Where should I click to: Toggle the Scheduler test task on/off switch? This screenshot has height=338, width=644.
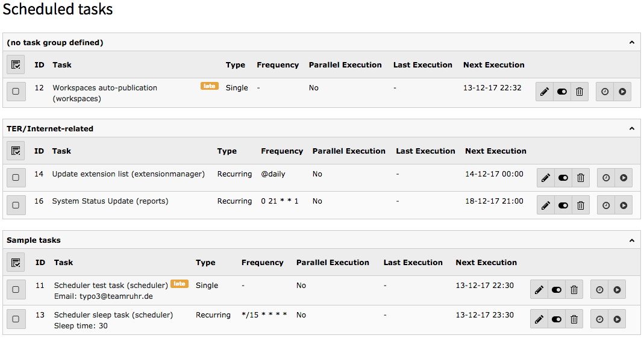coord(557,290)
